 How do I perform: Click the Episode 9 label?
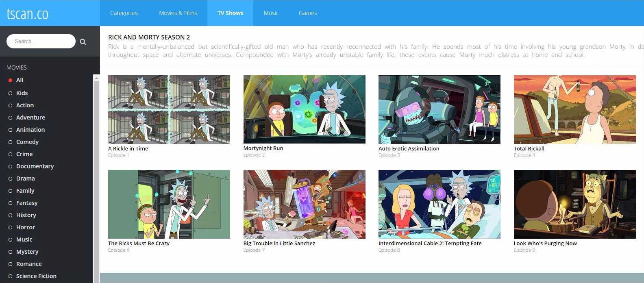click(x=524, y=250)
